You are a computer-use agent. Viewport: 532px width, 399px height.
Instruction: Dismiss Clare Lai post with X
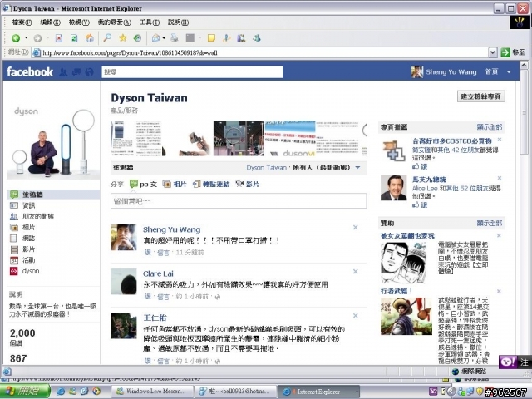pyautogui.click(x=355, y=272)
